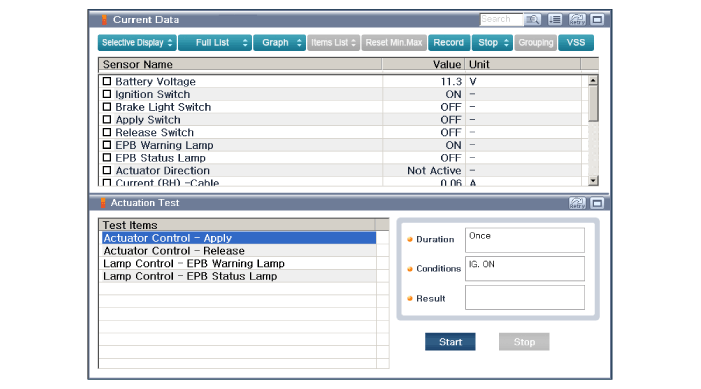Click the search magnifier icon in Current Data
This screenshot has width=701, height=389.
point(532,19)
